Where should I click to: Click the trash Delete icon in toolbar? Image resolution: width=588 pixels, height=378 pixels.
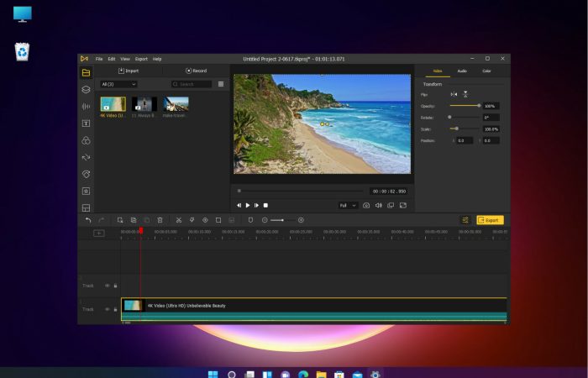pyautogui.click(x=160, y=220)
